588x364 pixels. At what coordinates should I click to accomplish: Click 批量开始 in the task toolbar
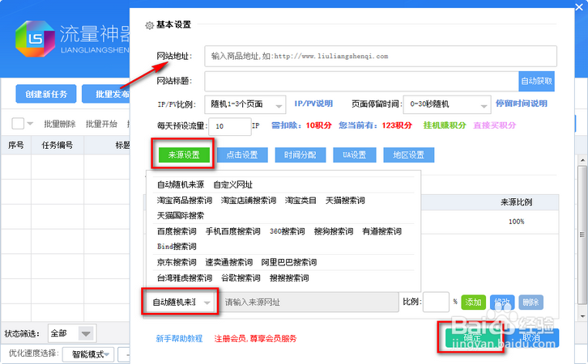coord(101,124)
